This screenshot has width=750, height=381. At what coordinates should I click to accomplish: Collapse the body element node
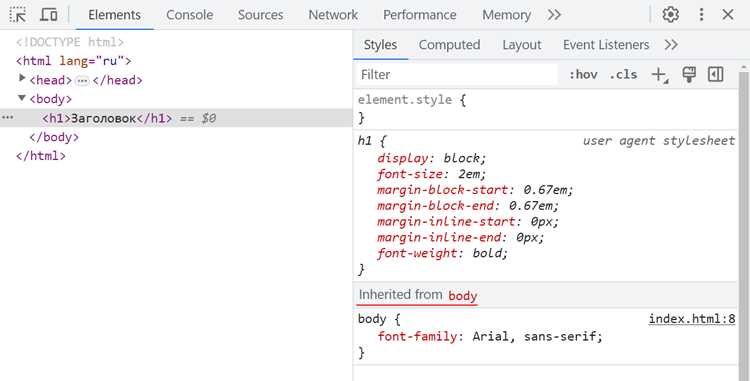point(22,98)
